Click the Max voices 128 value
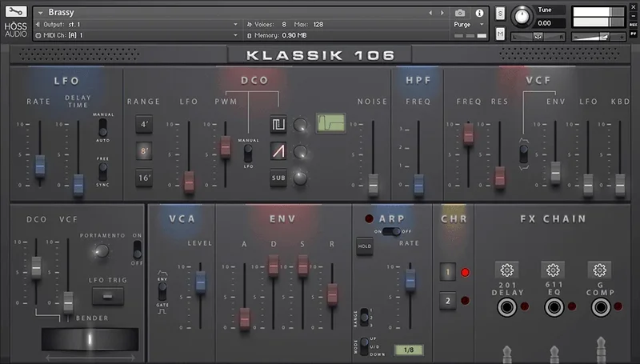640x364 pixels. (318, 25)
